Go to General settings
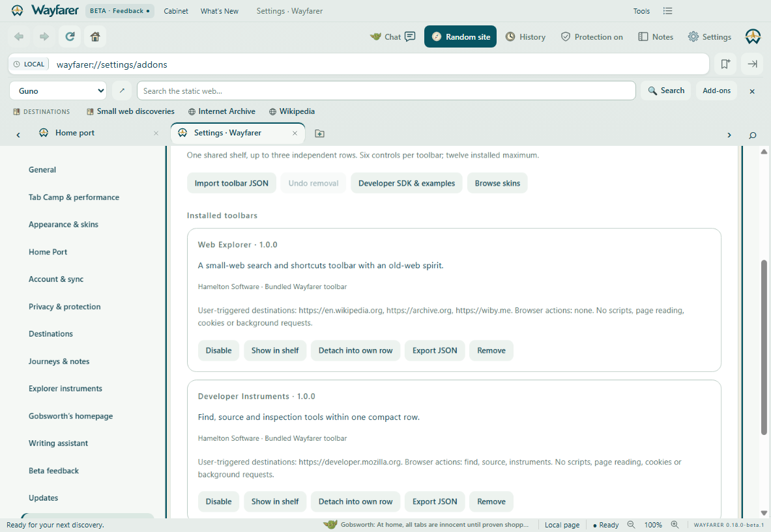The image size is (771, 532). point(42,170)
